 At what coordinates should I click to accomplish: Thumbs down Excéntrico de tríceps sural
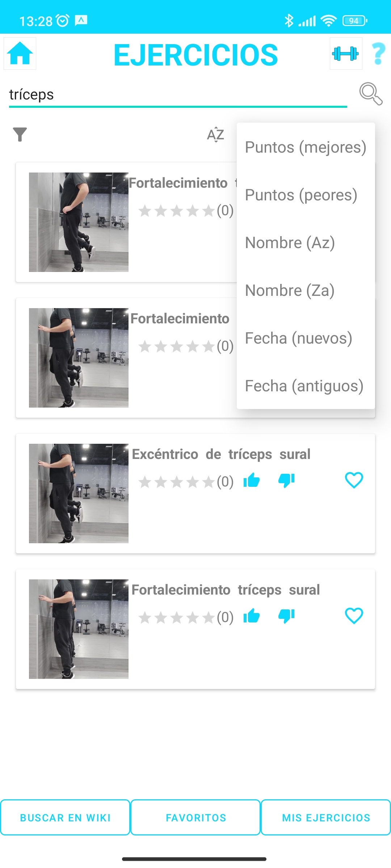pyautogui.click(x=286, y=481)
